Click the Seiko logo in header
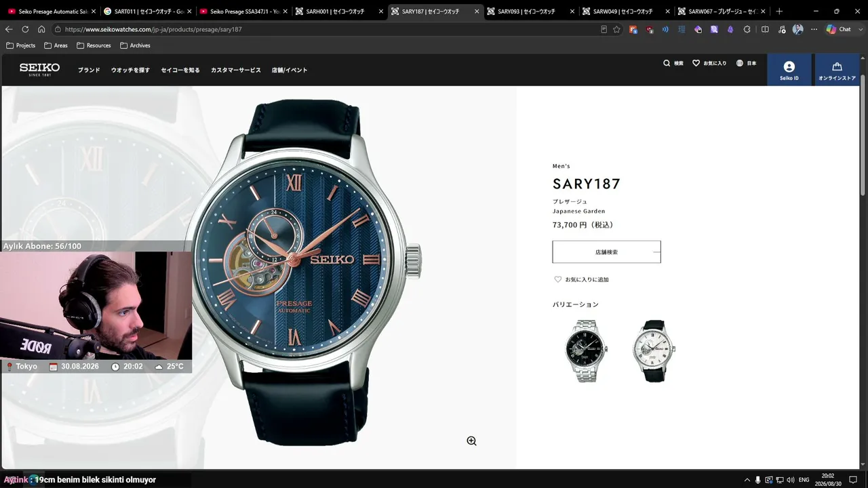Screen dimensions: 868x488 point(39,69)
